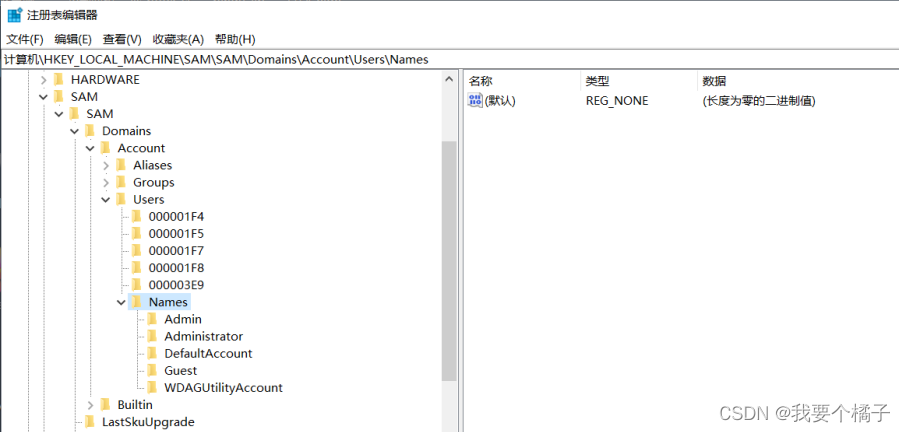Open the 查看(V) menu
Image resolution: width=905 pixels, height=432 pixels.
[x=122, y=39]
